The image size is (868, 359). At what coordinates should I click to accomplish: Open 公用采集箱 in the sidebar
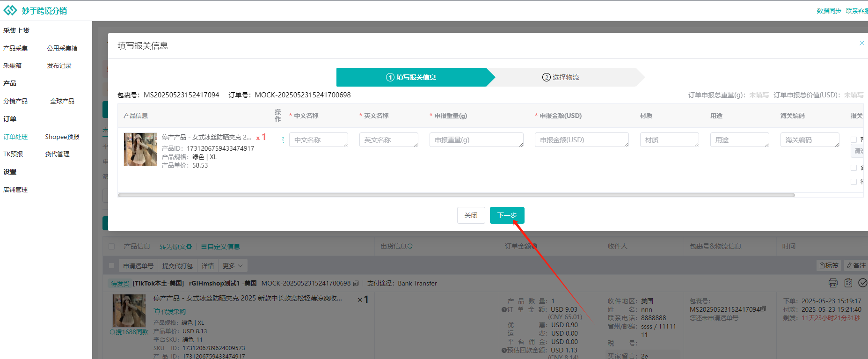[62, 48]
